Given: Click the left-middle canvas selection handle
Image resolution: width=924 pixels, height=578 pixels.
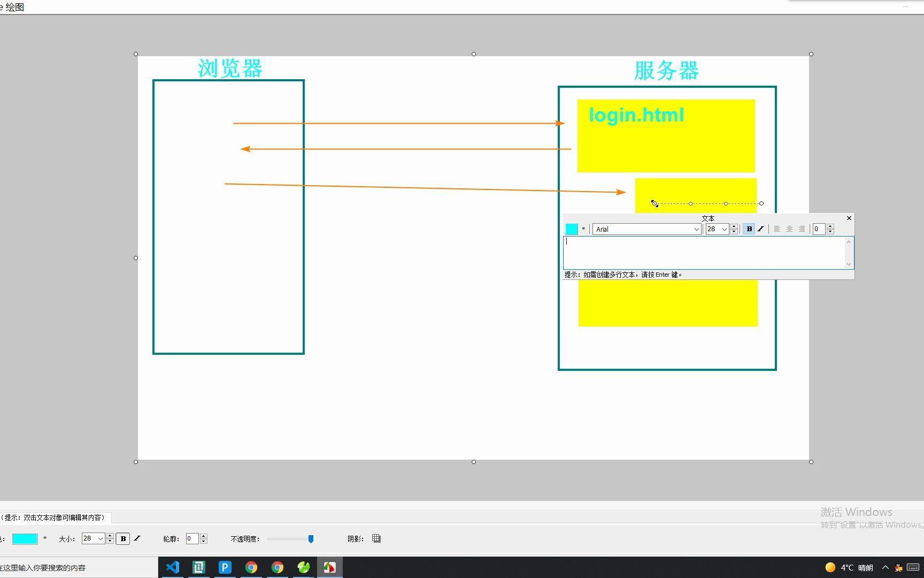Looking at the screenshot, I should point(136,258).
